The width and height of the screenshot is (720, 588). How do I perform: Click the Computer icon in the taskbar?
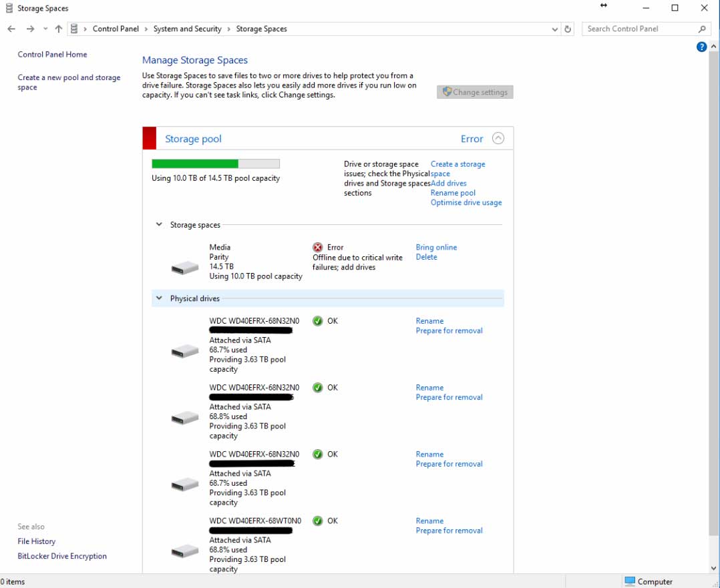click(x=628, y=581)
